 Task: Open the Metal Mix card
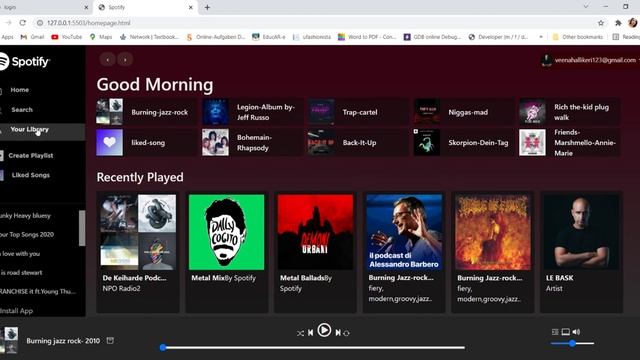(227, 252)
